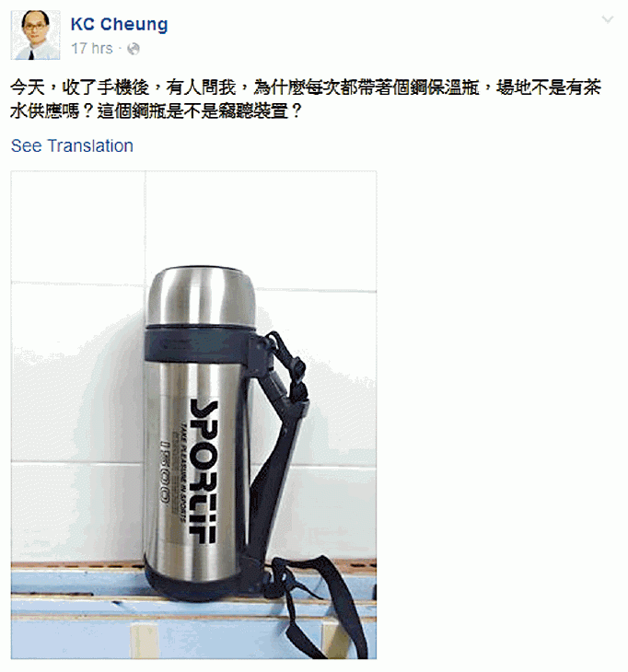Open KC Cheung's profile picture
Image resolution: width=628 pixels, height=672 pixels.
pos(35,35)
